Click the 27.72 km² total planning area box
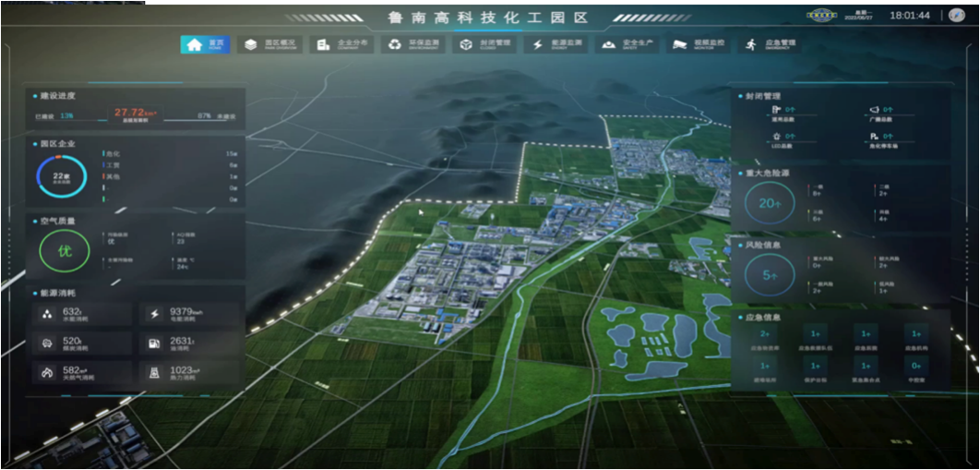 (137, 114)
